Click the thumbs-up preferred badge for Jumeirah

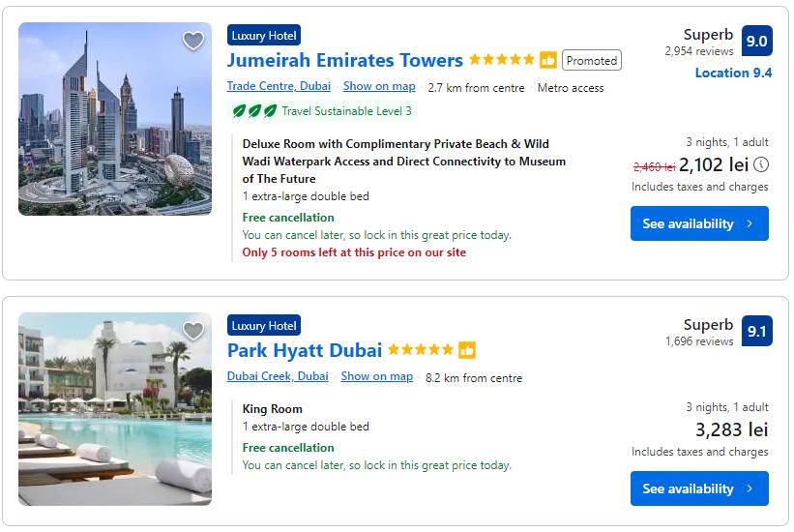[x=548, y=60]
